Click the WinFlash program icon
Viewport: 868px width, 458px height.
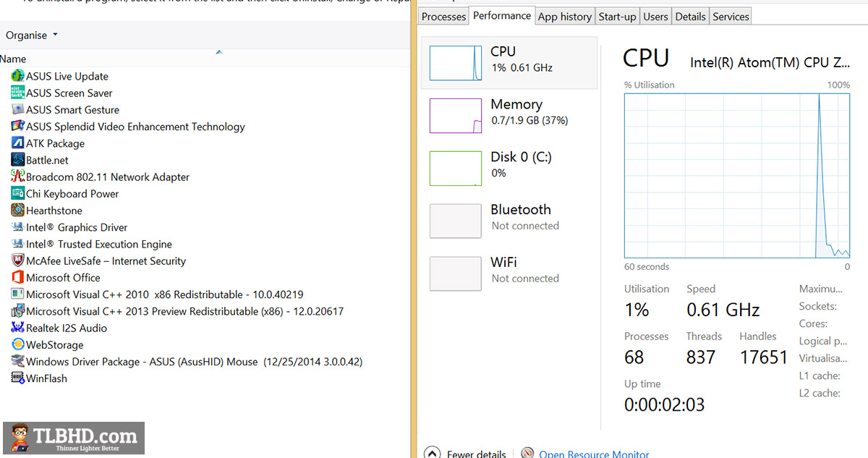click(x=18, y=378)
